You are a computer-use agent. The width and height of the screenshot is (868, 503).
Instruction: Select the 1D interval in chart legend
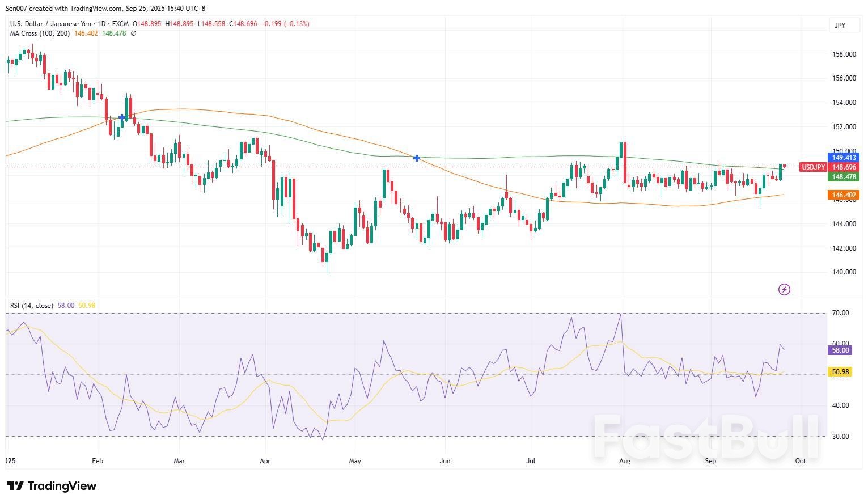[103, 24]
